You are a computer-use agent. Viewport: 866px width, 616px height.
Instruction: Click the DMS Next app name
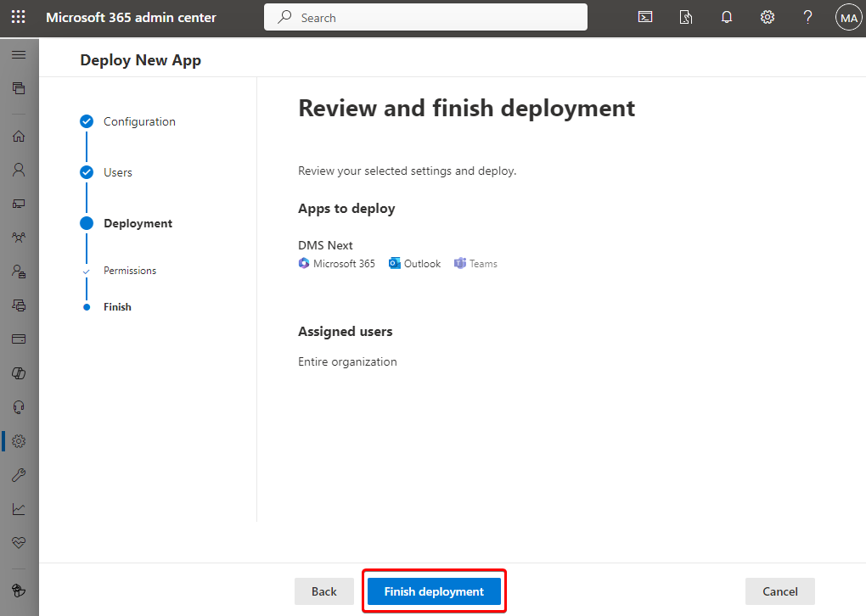tap(325, 245)
